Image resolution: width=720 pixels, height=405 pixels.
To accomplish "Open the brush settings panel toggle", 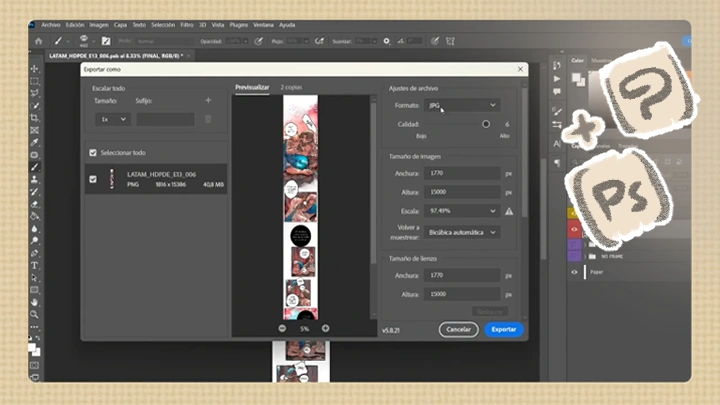I will (106, 41).
